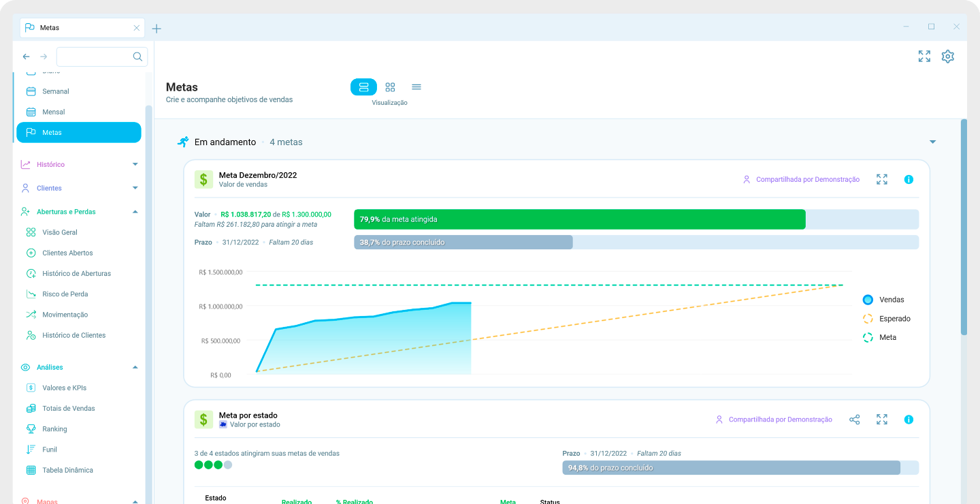Screen dimensions: 980x504
Task: Switch to grid visualization
Action: click(390, 87)
